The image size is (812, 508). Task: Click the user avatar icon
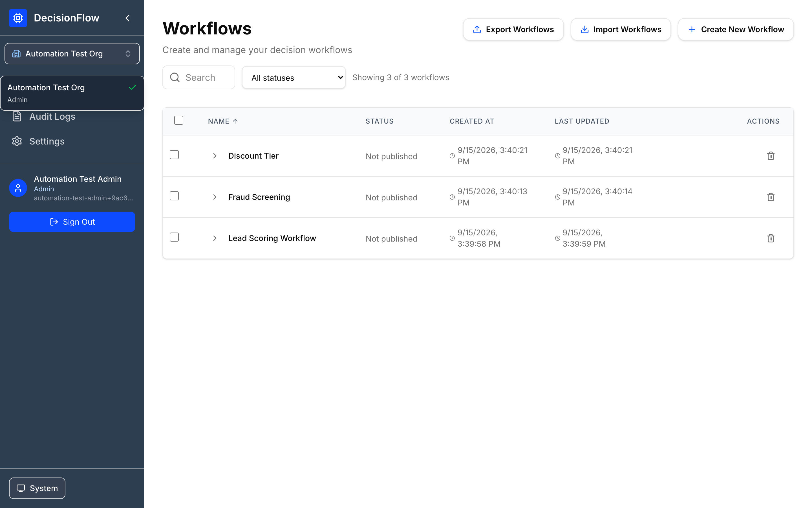pos(18,188)
